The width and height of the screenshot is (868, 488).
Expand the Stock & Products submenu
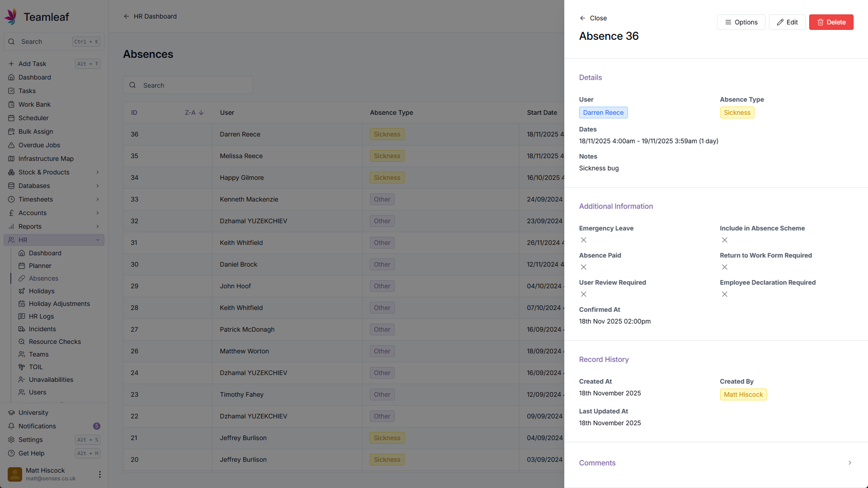[97, 172]
